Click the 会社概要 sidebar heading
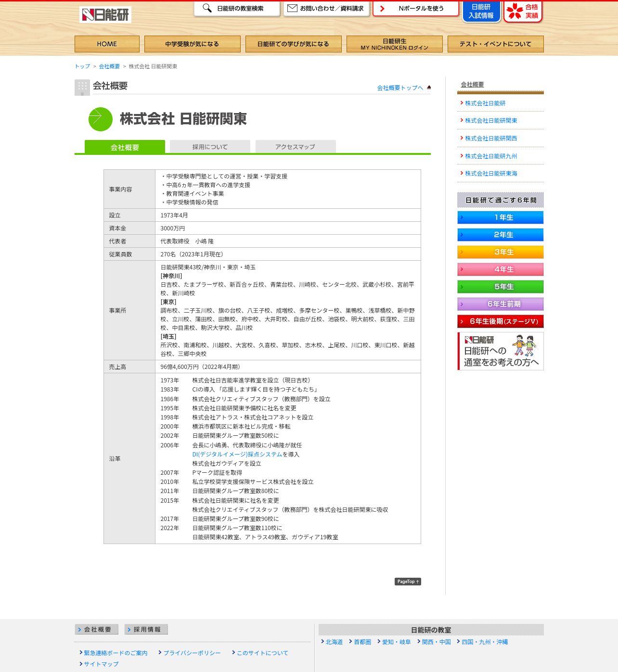This screenshot has width=618, height=672. pyautogui.click(x=472, y=84)
